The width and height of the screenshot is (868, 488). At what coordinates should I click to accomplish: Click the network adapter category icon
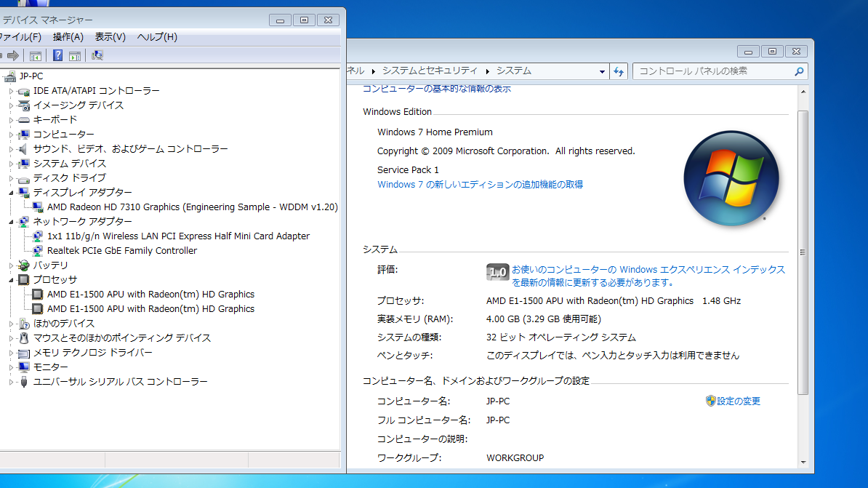click(24, 222)
